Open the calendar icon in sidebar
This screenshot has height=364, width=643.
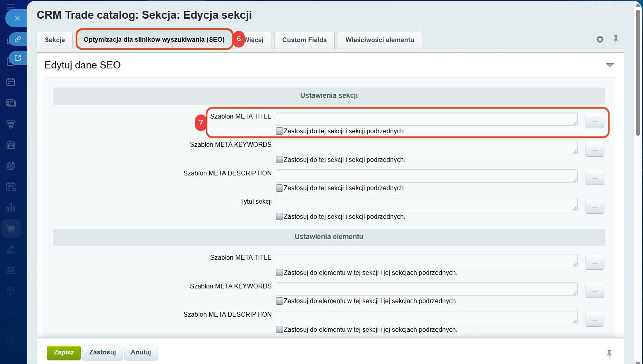(11, 82)
